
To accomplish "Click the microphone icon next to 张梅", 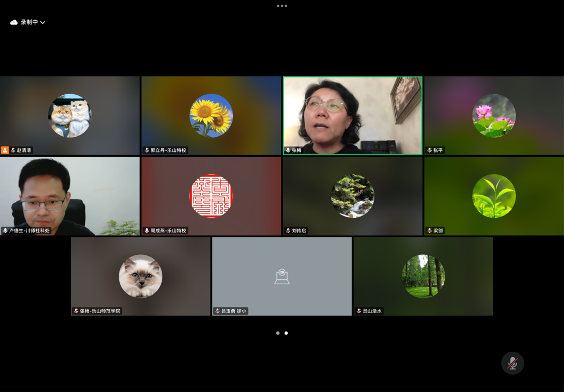I will click(288, 150).
